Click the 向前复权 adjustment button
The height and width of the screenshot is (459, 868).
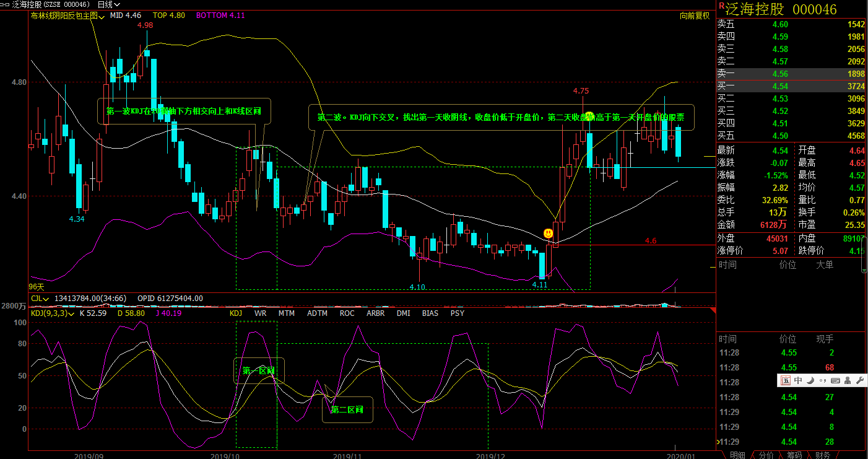click(695, 15)
